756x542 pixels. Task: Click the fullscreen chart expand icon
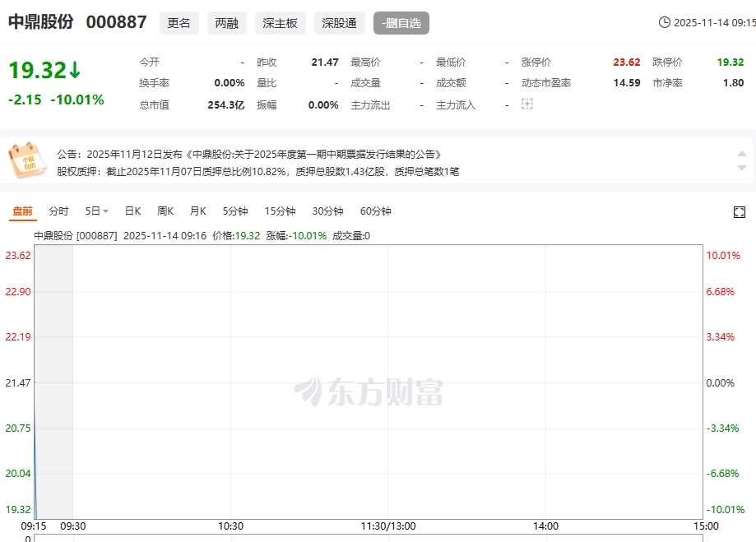tap(739, 212)
